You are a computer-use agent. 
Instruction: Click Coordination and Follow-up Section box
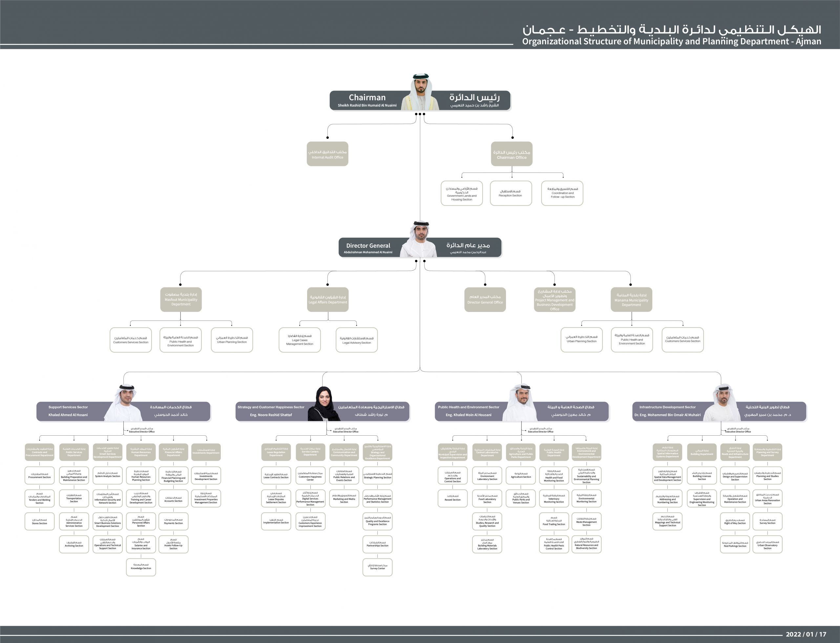tap(562, 193)
